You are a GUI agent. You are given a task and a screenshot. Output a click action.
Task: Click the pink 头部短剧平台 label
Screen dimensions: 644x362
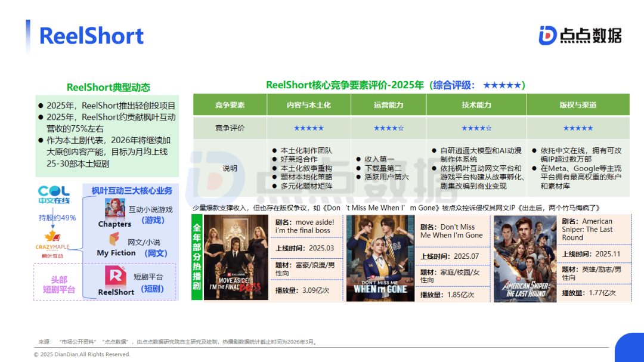(x=58, y=284)
